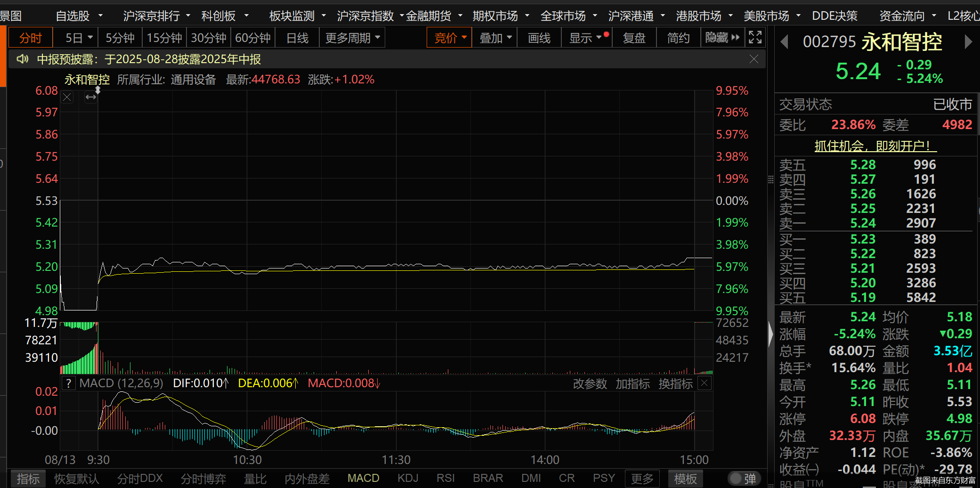The height and width of the screenshot is (488, 980).
Task: Select the 量比 indicator tab
Action: tap(255, 479)
